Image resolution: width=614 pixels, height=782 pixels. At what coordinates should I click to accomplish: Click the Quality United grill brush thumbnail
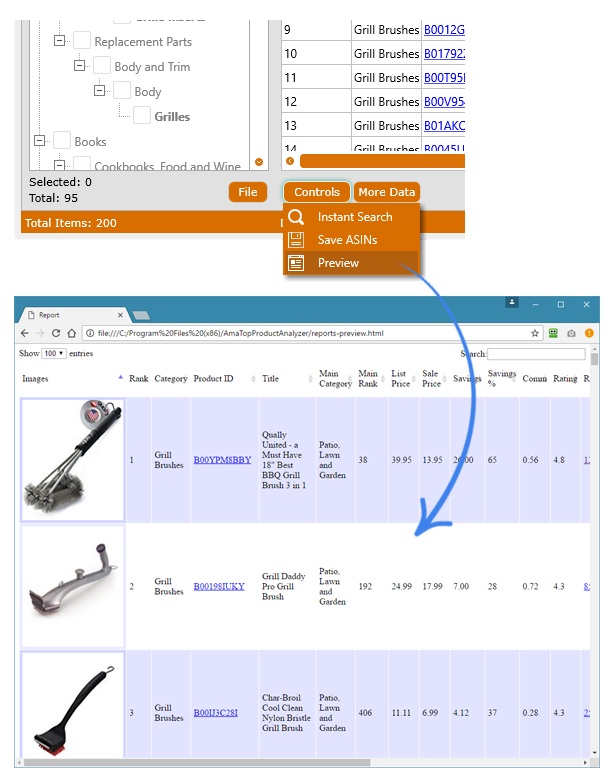(x=73, y=460)
